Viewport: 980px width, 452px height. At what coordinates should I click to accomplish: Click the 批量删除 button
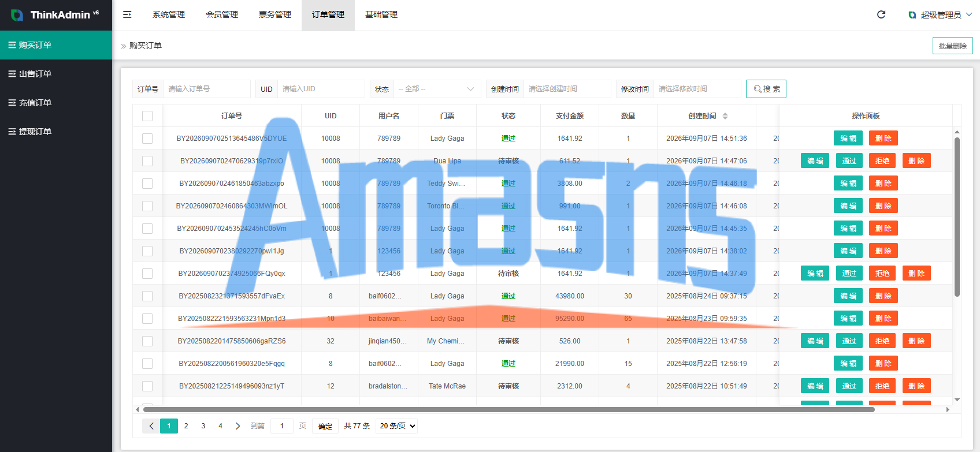pos(952,46)
